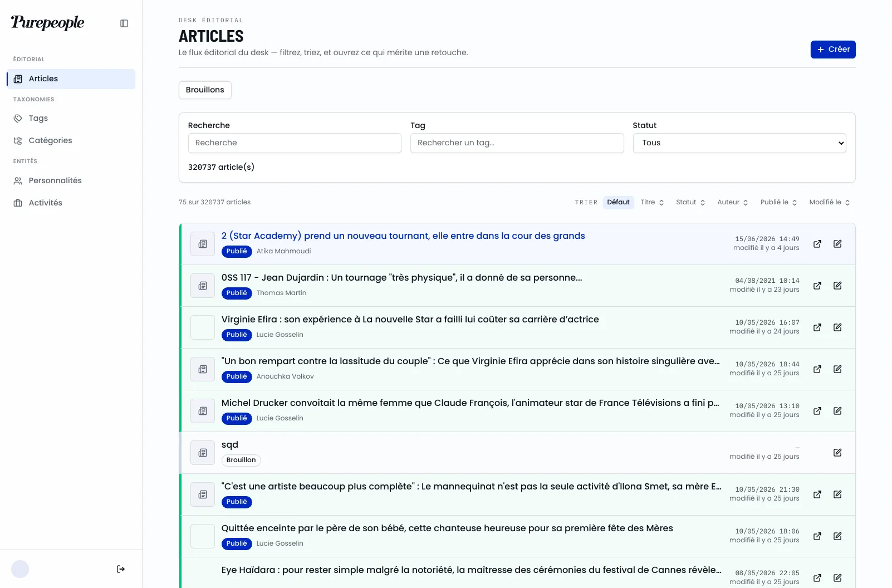892x588 pixels.
Task: Click author name Thomas Martin
Action: point(281,293)
